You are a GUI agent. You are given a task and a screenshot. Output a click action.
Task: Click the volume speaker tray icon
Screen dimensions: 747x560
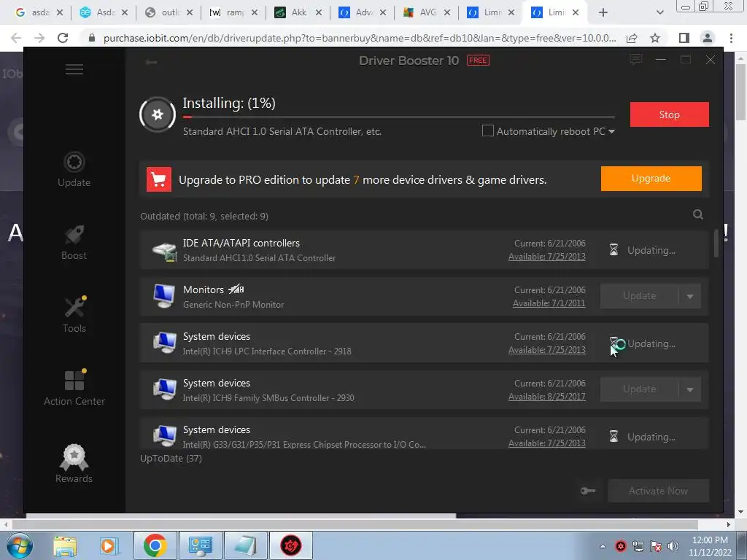point(673,546)
